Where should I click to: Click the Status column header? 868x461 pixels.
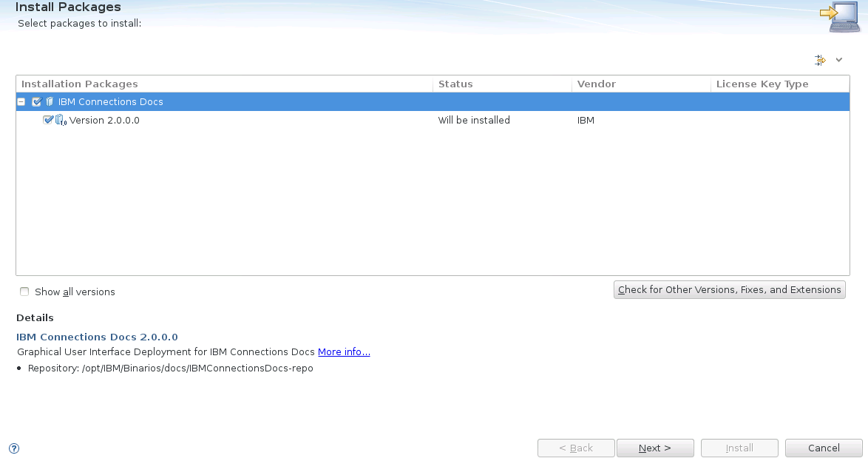[503, 84]
